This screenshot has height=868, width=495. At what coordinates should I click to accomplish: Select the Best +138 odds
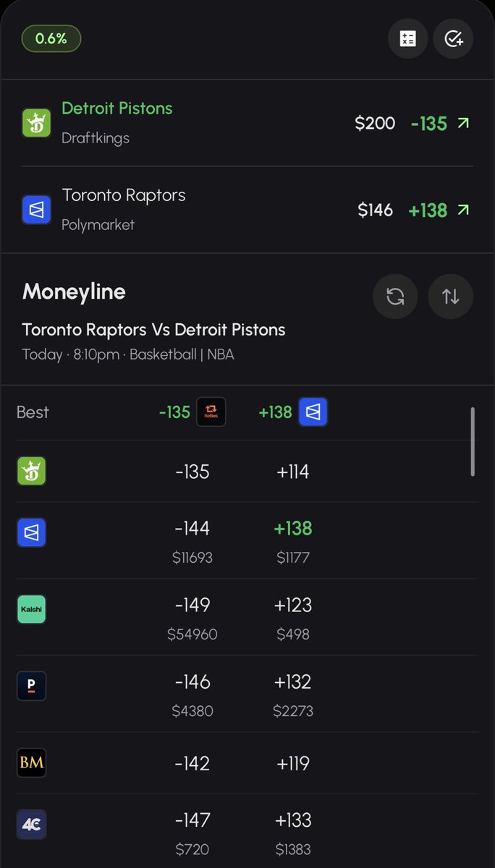point(275,412)
